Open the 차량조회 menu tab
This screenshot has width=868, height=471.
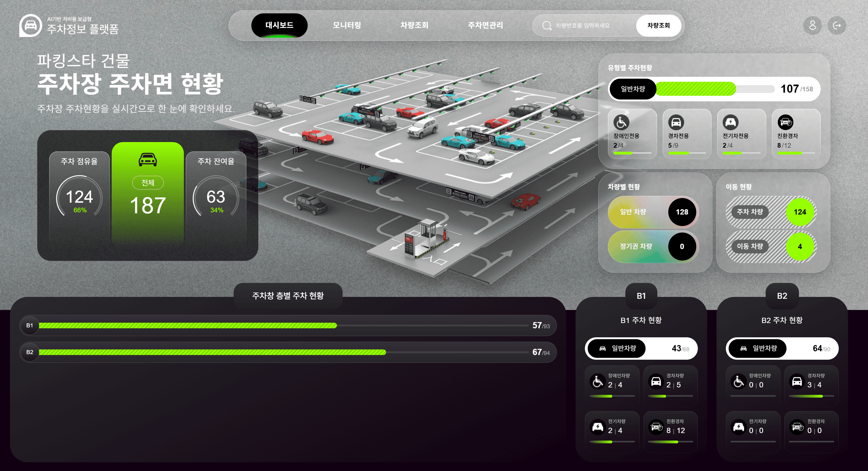pos(414,25)
